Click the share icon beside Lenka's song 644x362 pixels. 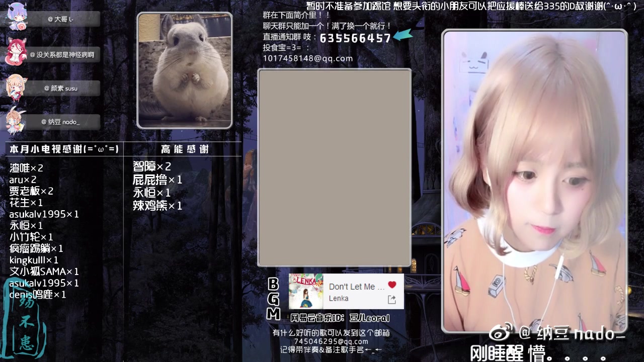click(393, 299)
